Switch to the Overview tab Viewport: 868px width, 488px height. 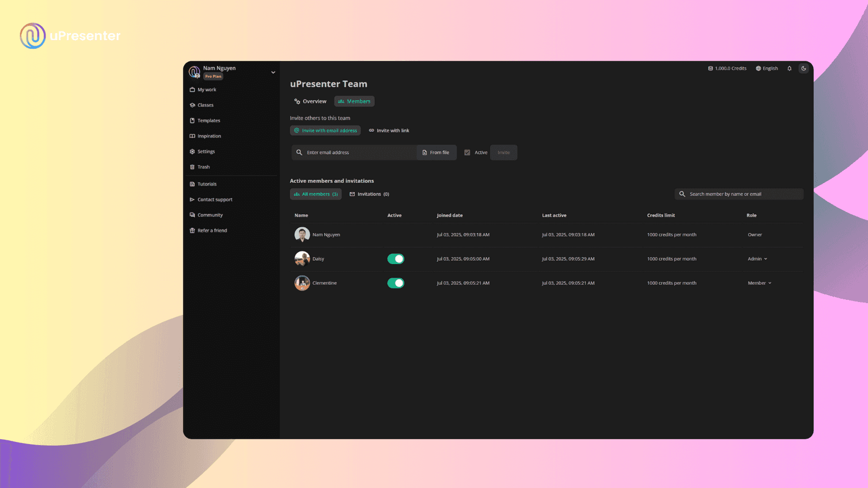pyautogui.click(x=310, y=101)
